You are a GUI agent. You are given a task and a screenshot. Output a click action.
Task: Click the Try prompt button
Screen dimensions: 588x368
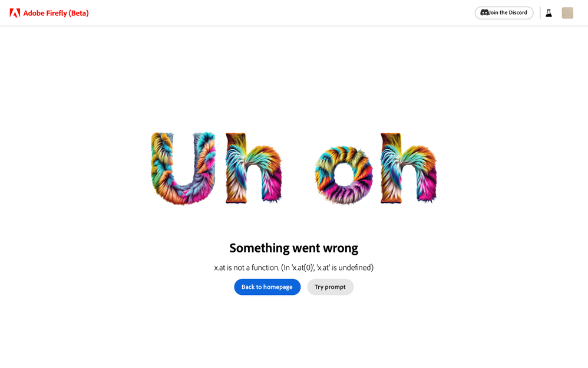[x=330, y=287]
